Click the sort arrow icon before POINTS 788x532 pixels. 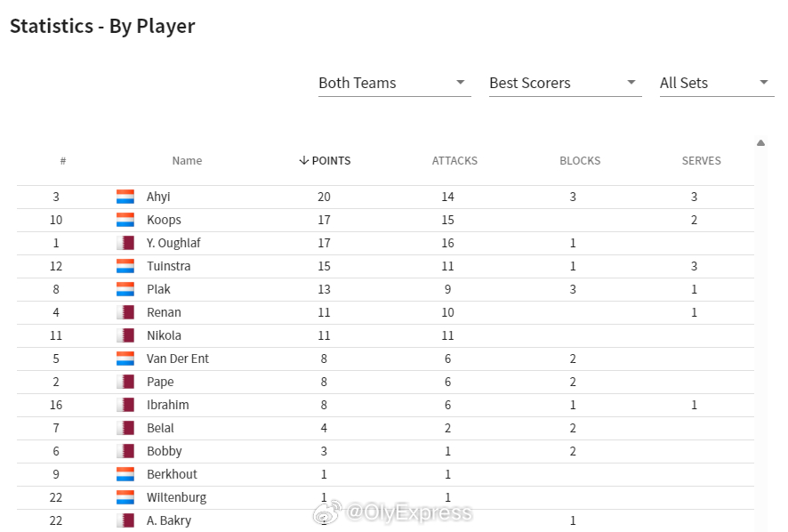click(303, 160)
